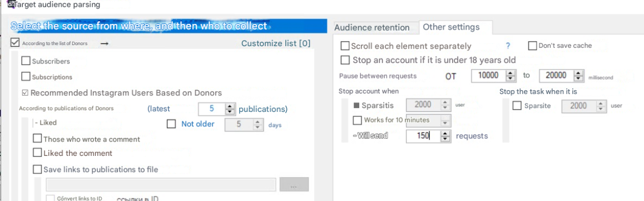Switch to the Audience retention tab
The image size is (644, 201).
pos(371,27)
